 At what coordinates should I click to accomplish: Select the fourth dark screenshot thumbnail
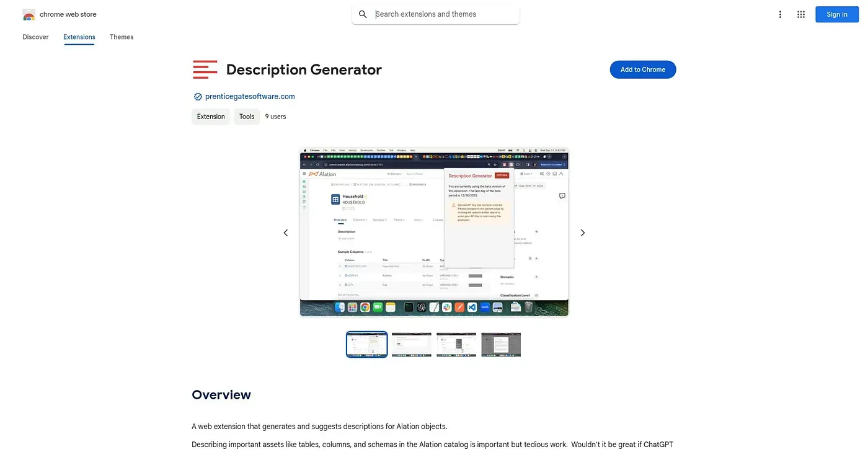501,344
